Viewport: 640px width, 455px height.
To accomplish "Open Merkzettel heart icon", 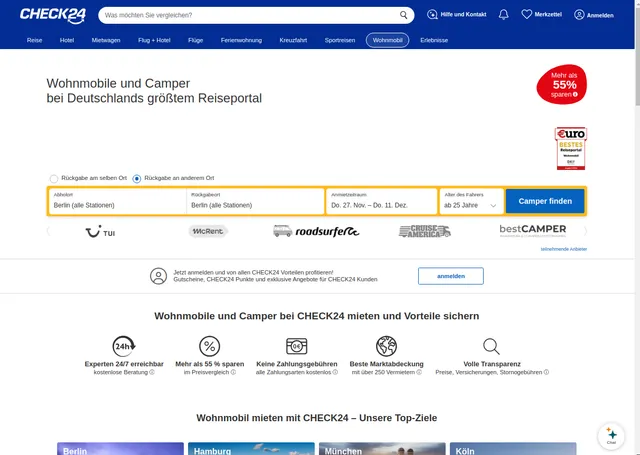I will (527, 14).
